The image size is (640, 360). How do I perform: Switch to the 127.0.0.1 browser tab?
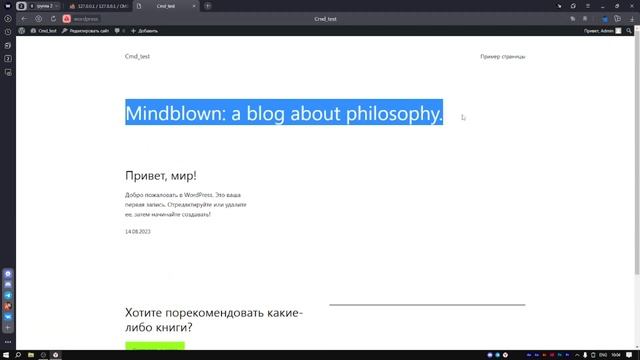[98, 6]
